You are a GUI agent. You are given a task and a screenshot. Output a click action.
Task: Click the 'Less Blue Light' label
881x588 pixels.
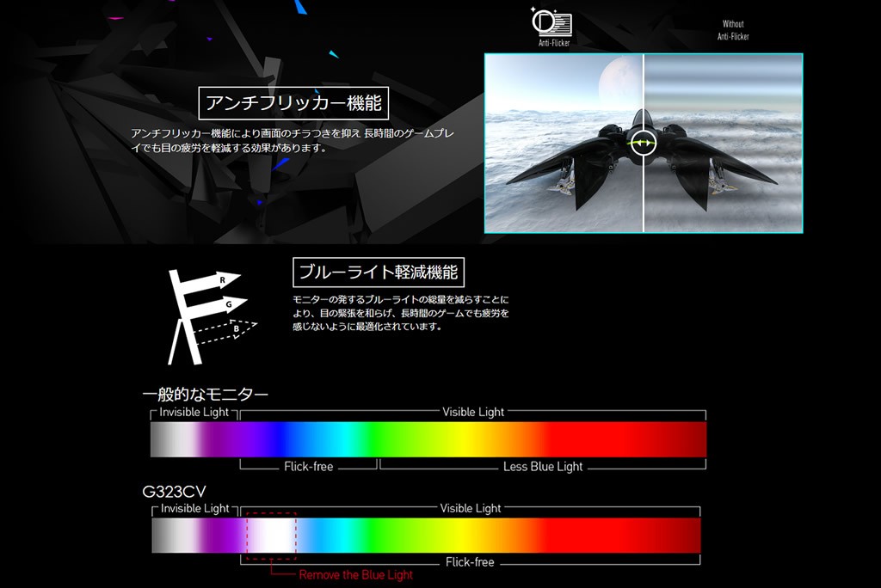543,467
